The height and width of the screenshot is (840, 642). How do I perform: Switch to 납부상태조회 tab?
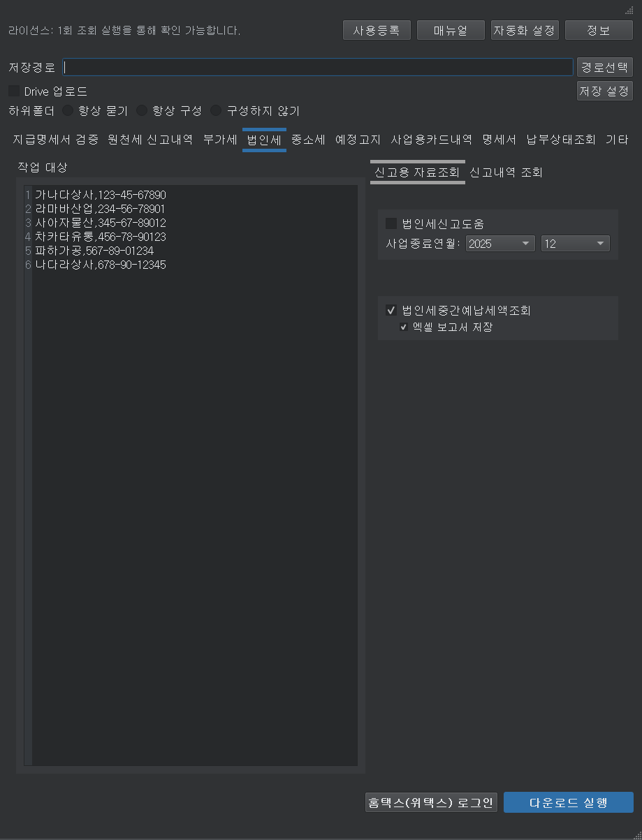(561, 140)
